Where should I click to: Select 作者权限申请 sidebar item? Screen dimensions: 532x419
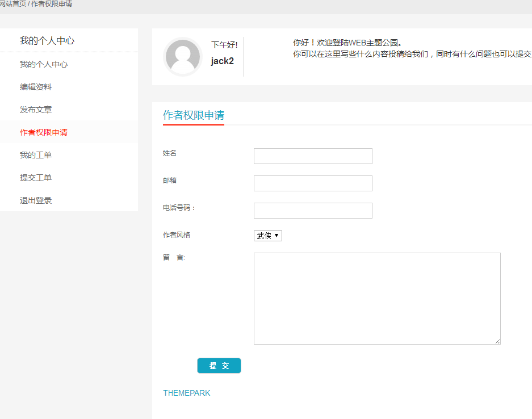(x=43, y=132)
